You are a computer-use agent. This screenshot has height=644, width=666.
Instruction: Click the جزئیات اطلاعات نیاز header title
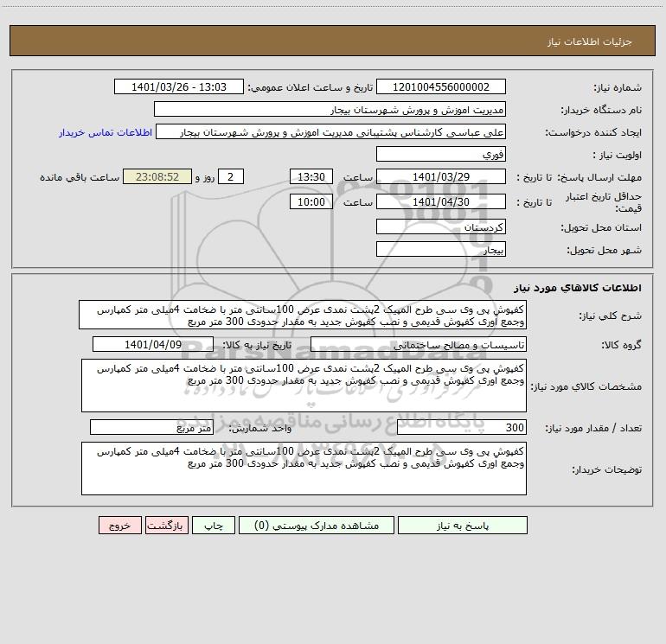tap(590, 41)
